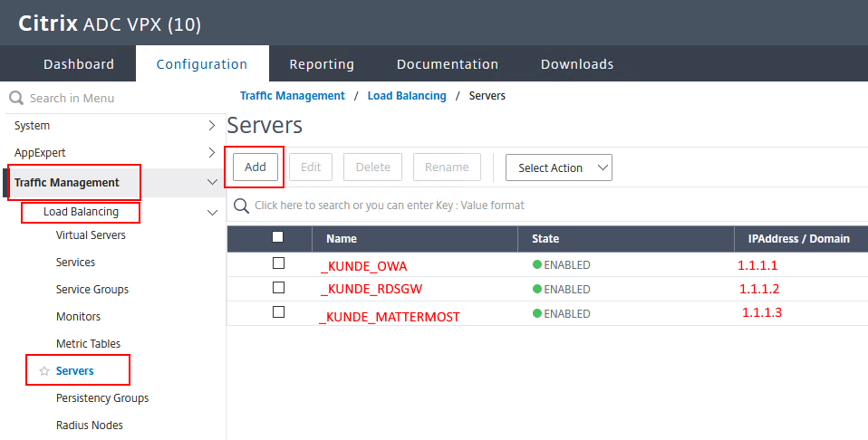
Task: Sort by the Name column header
Action: point(342,239)
